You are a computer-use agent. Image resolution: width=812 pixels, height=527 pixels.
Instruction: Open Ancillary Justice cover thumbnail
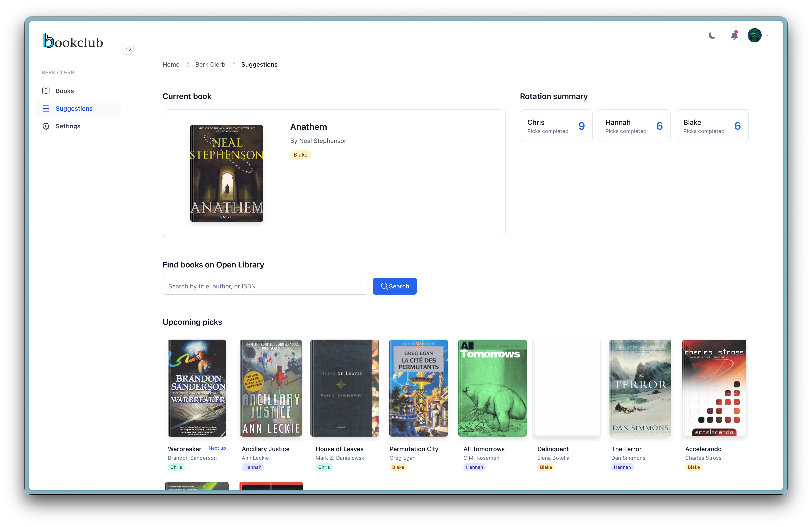(x=271, y=388)
